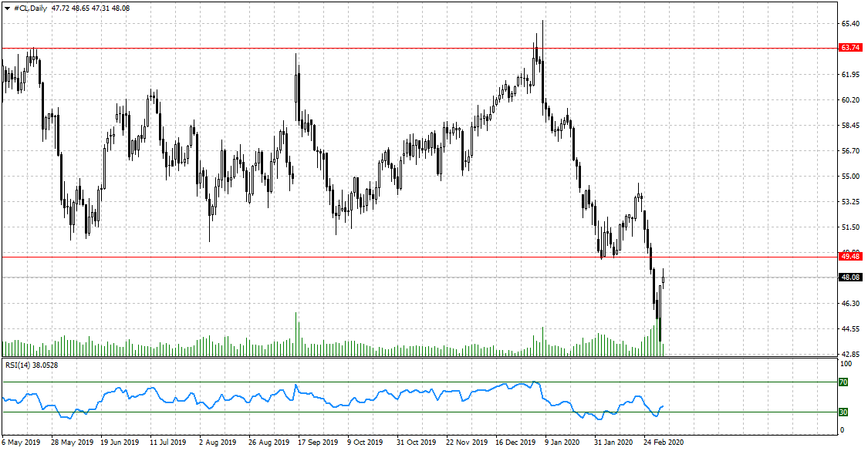Screen dimensions: 868x451
Task: Click the 22 Nov 2019 date label
Action: point(465,443)
